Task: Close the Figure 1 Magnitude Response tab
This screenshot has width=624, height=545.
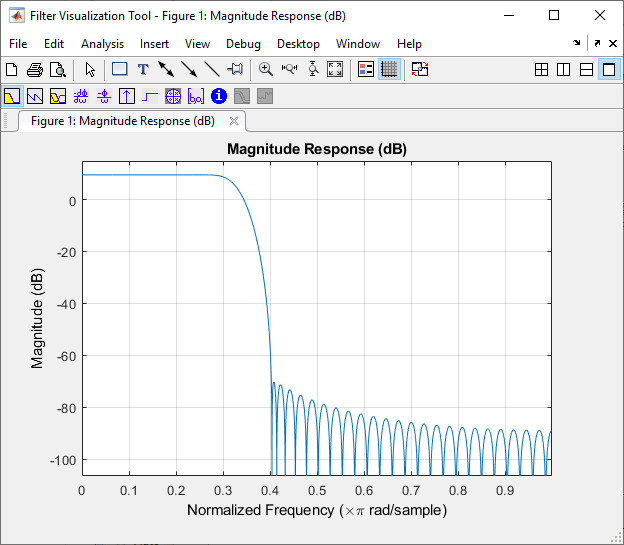Action: tap(234, 121)
